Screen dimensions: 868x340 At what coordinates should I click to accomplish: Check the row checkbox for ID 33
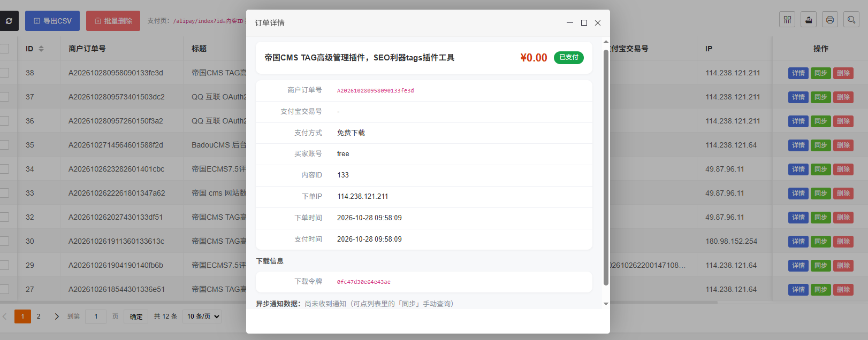[x=4, y=193]
